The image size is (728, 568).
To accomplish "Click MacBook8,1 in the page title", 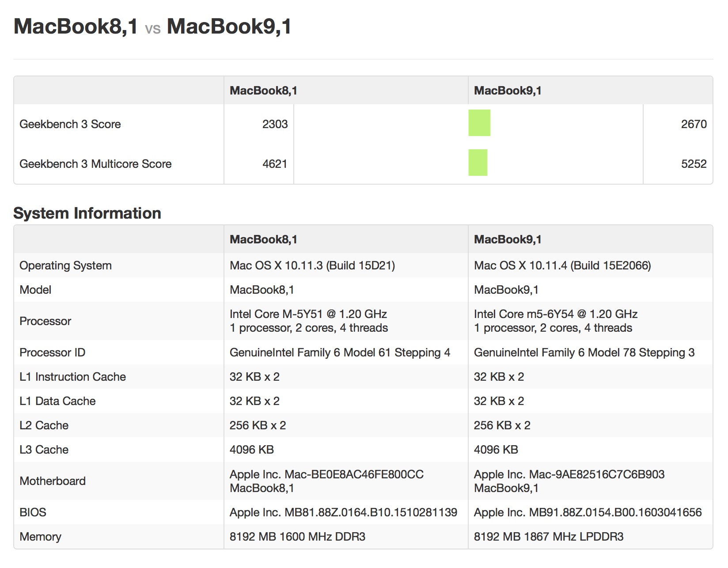I will [76, 26].
